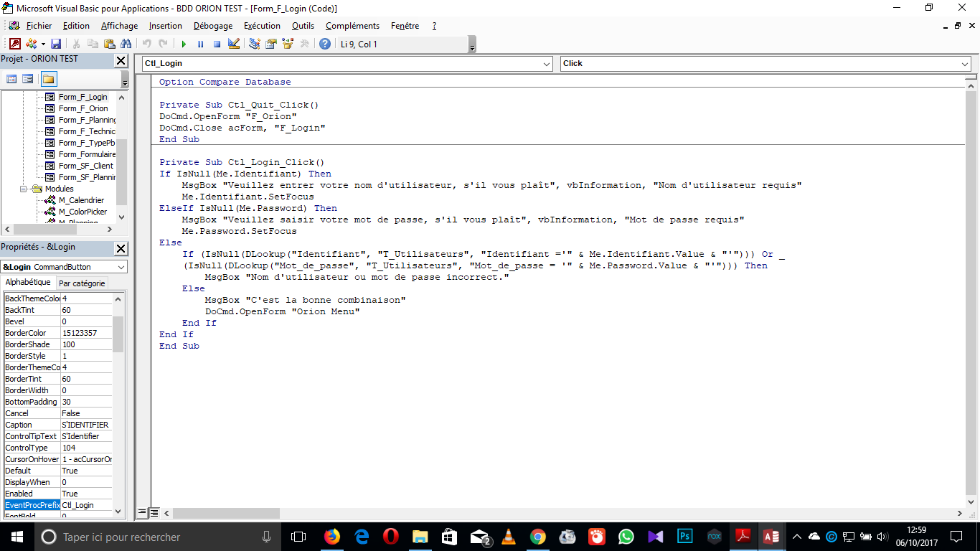
Task: Switch to Full Module View at code window bottom
Action: coord(154,513)
